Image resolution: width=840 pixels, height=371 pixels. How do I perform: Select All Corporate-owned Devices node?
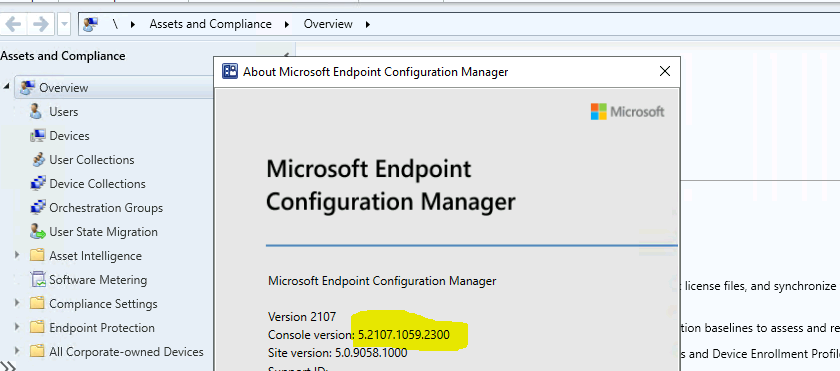(x=126, y=352)
